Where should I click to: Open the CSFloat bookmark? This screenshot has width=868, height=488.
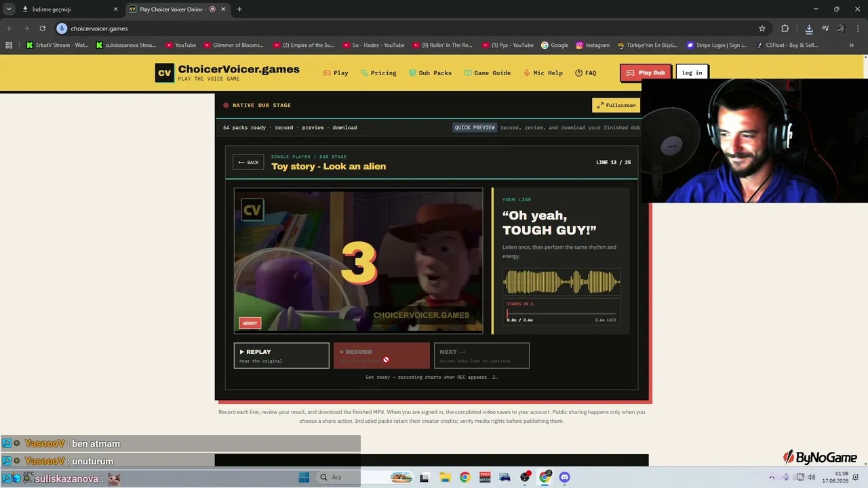tap(786, 45)
